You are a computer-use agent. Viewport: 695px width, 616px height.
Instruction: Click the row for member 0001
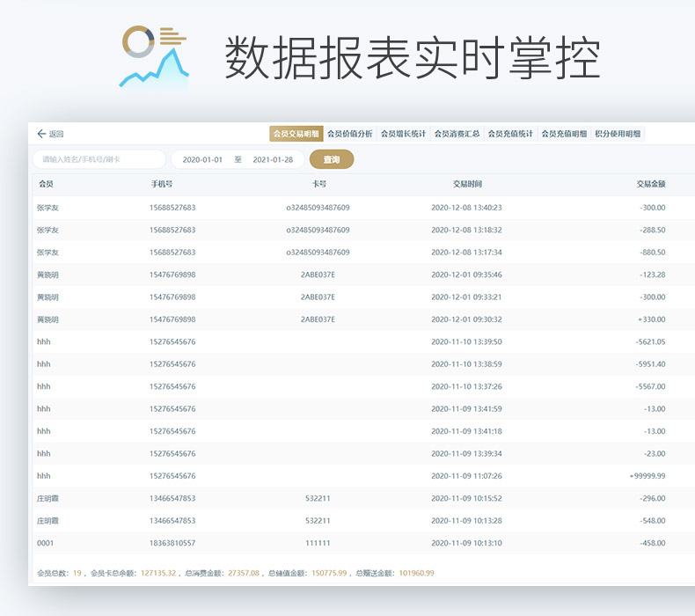[x=352, y=543]
